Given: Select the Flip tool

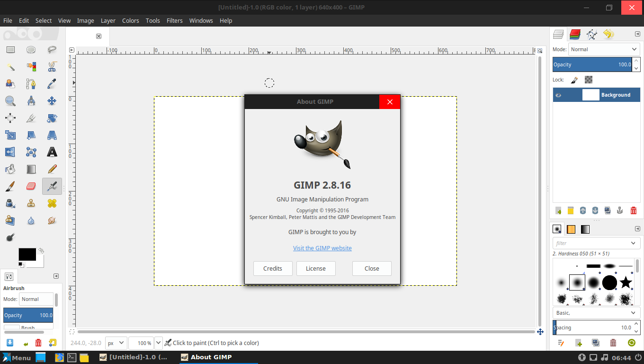Looking at the screenshot, I should (10, 152).
